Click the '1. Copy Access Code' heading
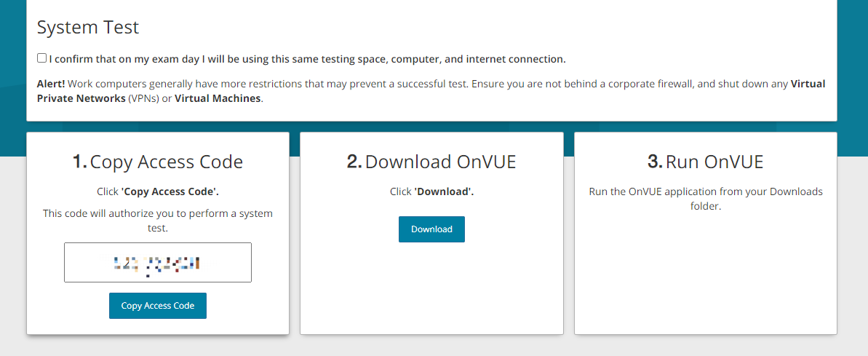 158,162
